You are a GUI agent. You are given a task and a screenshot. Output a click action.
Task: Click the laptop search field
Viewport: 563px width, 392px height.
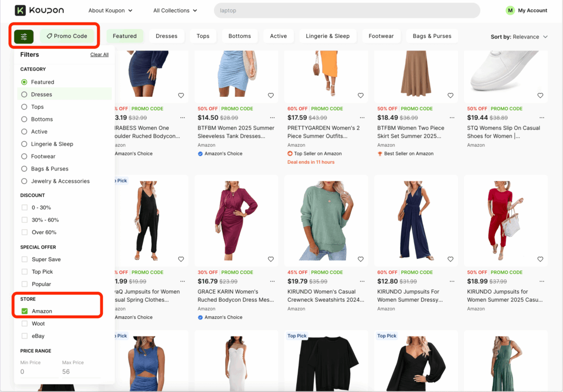(x=347, y=10)
